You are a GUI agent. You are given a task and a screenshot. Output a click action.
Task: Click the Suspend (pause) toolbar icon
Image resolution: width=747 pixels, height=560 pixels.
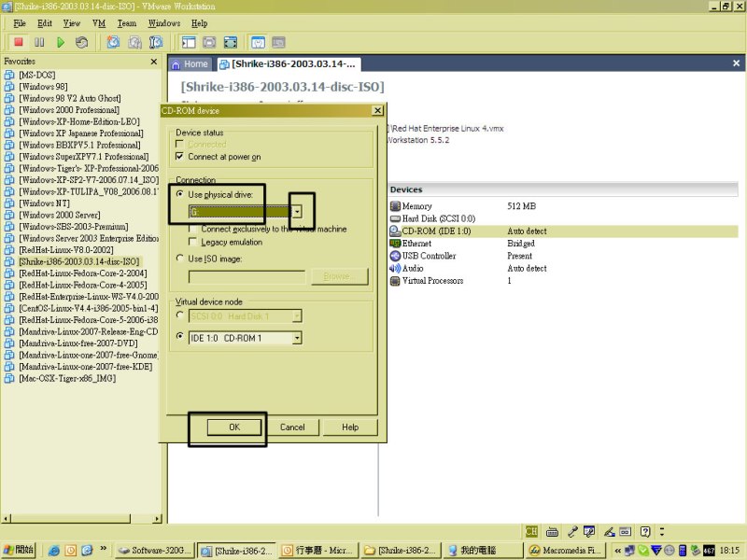(x=39, y=42)
